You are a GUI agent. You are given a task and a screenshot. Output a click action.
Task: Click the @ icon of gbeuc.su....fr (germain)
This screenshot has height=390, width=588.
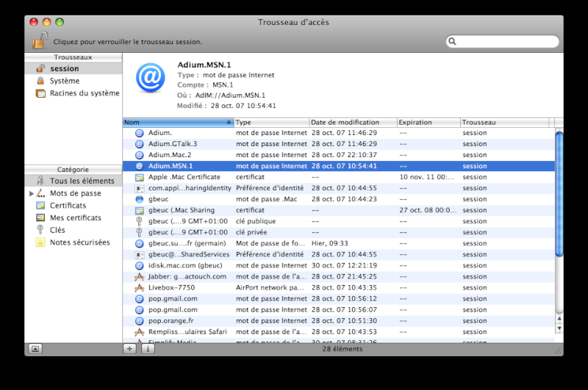(x=139, y=244)
